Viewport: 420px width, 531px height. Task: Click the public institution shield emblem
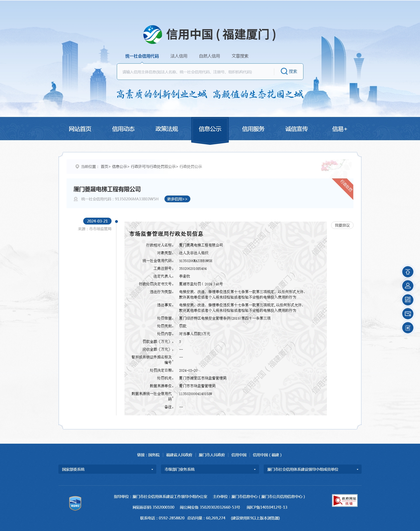75,503
